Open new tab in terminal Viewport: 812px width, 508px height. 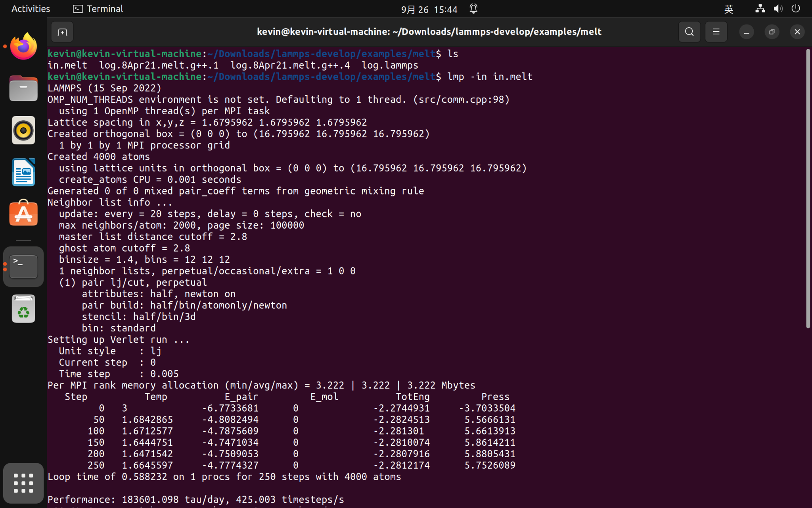62,32
